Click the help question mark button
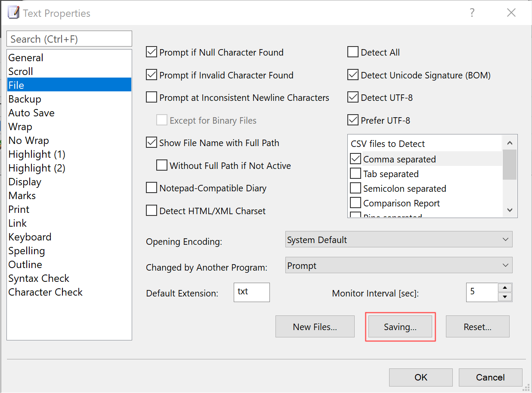 (472, 13)
